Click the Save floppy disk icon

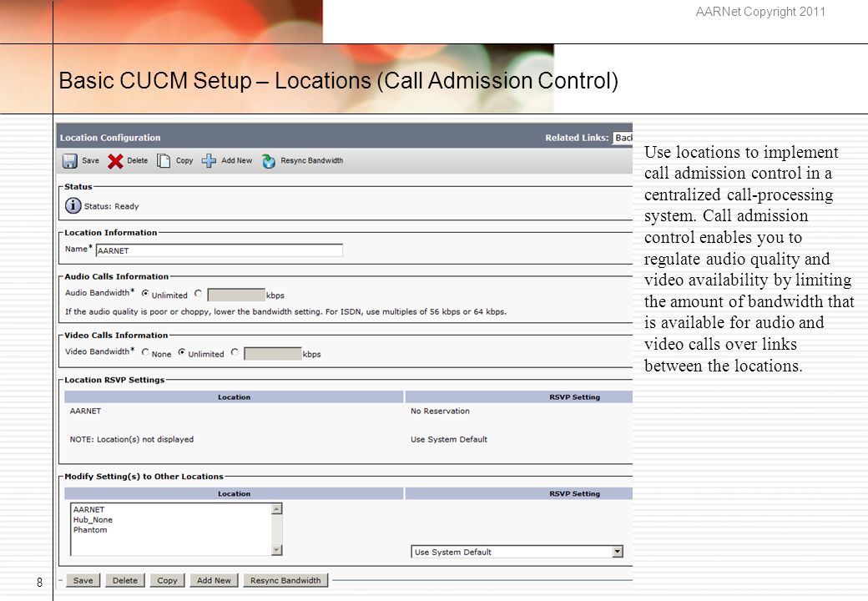tap(70, 161)
